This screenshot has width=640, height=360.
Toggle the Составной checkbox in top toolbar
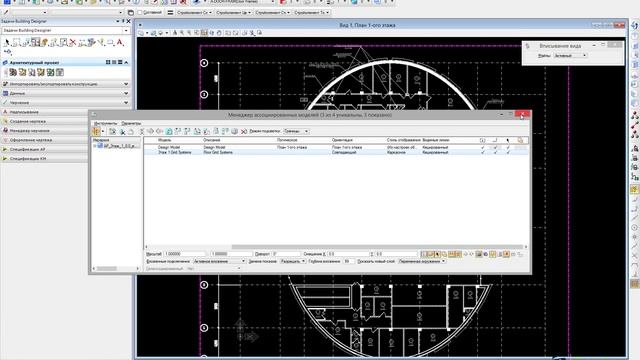pyautogui.click(x=140, y=13)
